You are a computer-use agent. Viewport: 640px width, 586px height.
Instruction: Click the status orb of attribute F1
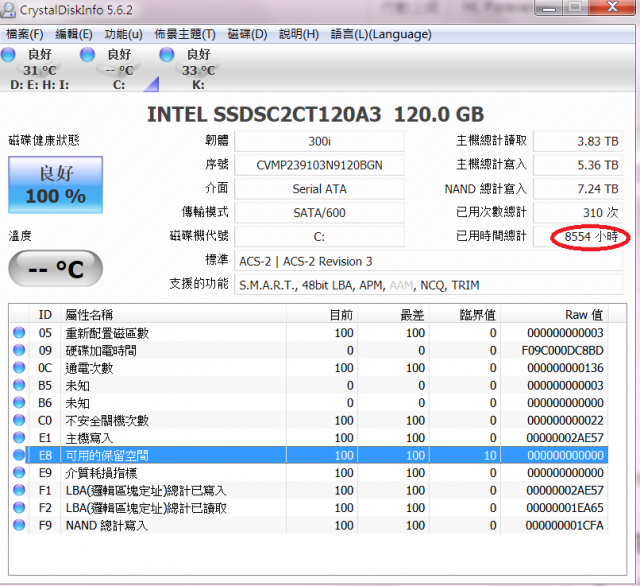pos(19,490)
